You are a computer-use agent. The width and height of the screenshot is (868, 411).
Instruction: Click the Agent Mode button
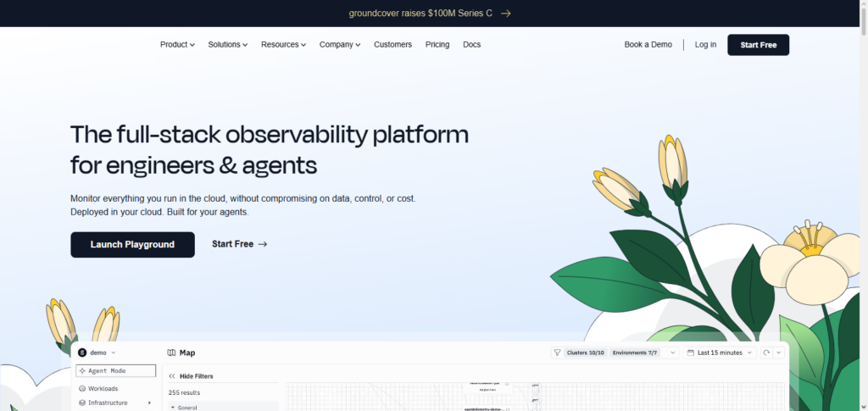click(115, 370)
